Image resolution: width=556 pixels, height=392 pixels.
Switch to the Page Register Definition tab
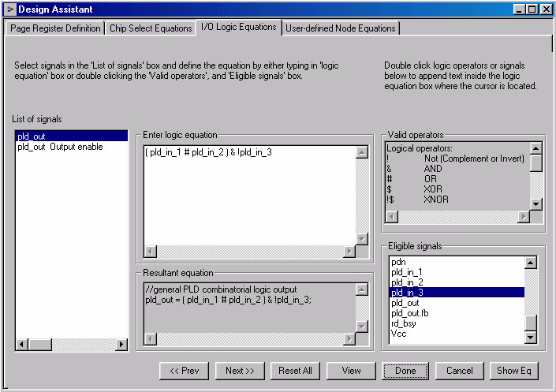(55, 28)
